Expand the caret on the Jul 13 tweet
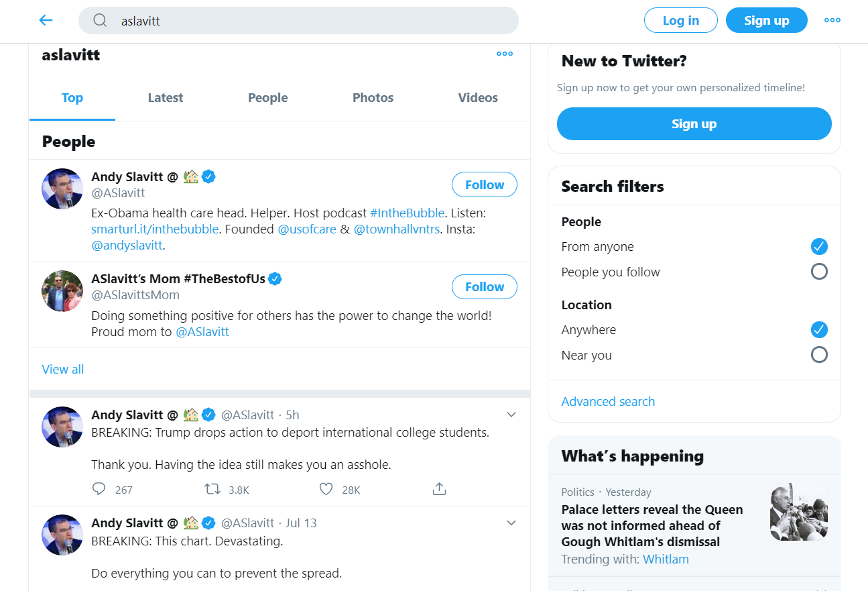The height and width of the screenshot is (591, 868). 511,523
